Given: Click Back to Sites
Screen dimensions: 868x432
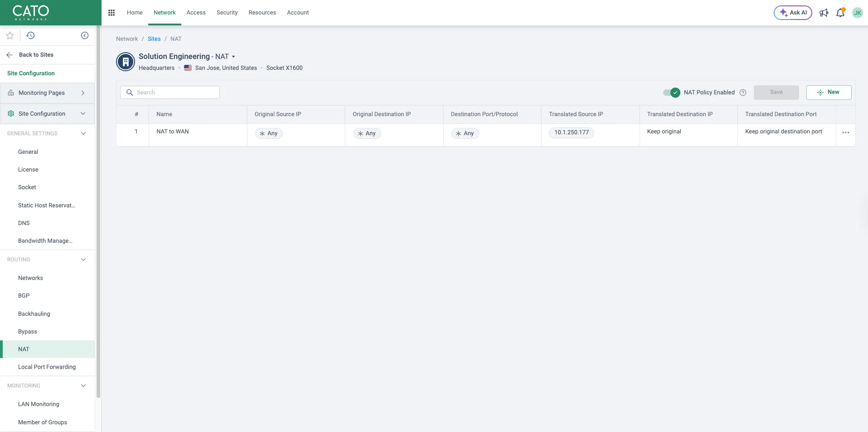Looking at the screenshot, I should pos(36,55).
